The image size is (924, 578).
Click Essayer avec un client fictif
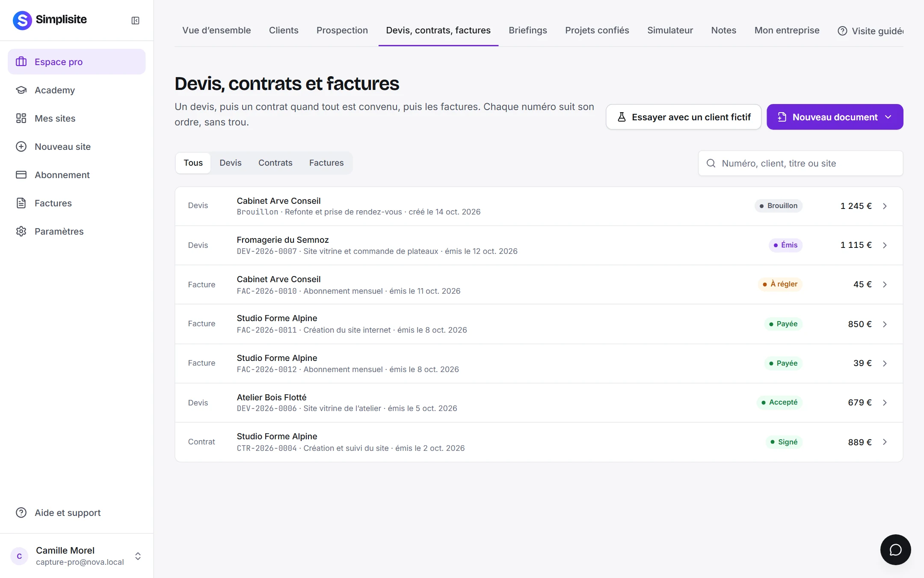684,117
